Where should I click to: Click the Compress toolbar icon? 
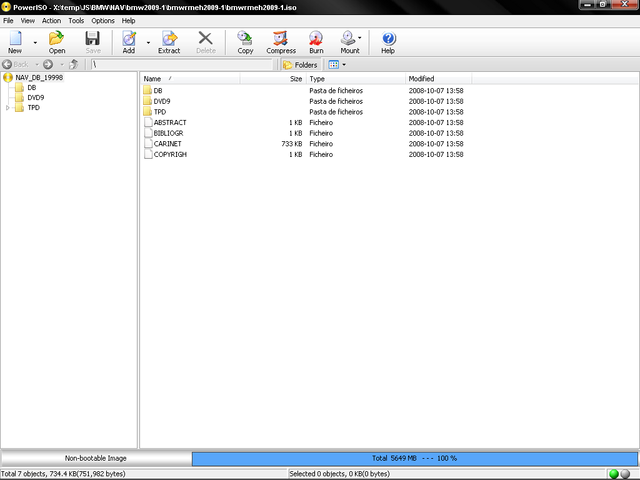pyautogui.click(x=281, y=42)
